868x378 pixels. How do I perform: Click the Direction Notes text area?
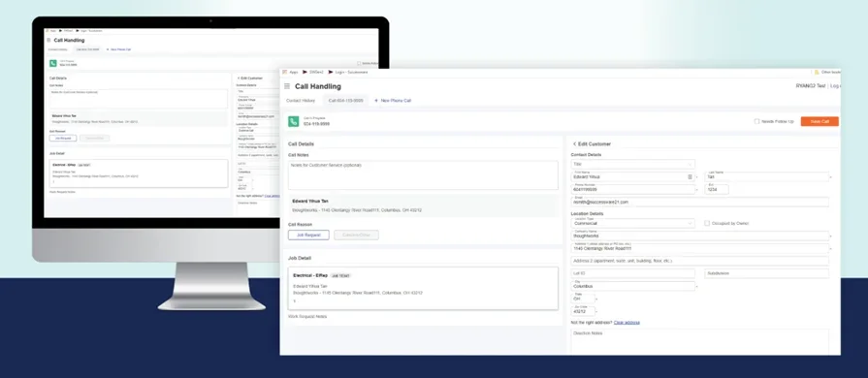[699, 341]
